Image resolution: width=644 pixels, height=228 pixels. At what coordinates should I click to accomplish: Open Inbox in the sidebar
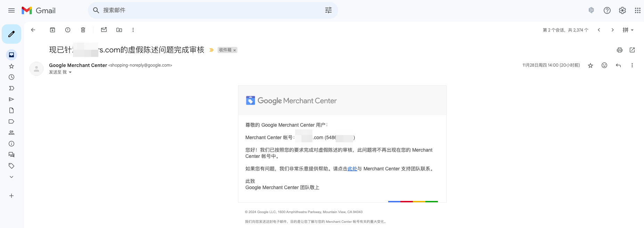[x=11, y=55]
